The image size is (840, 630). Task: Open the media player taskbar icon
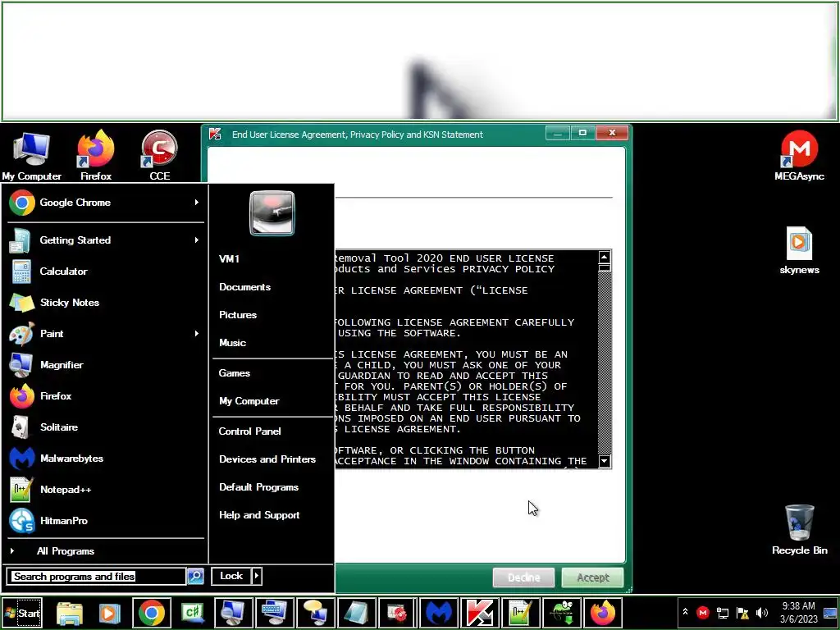point(110,613)
